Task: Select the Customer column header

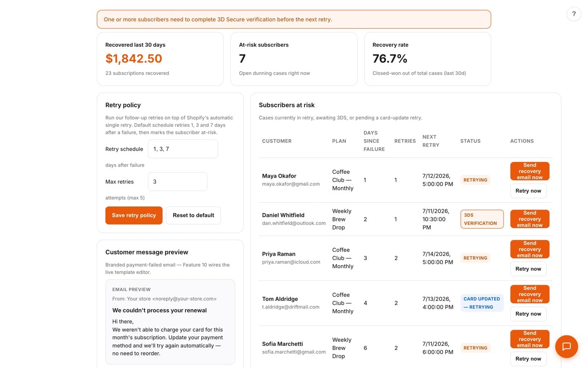Action: pos(277,141)
